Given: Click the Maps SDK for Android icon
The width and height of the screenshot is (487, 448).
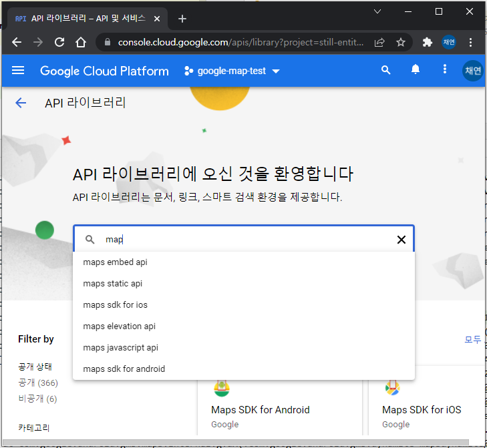Looking at the screenshot, I should coord(221,389).
